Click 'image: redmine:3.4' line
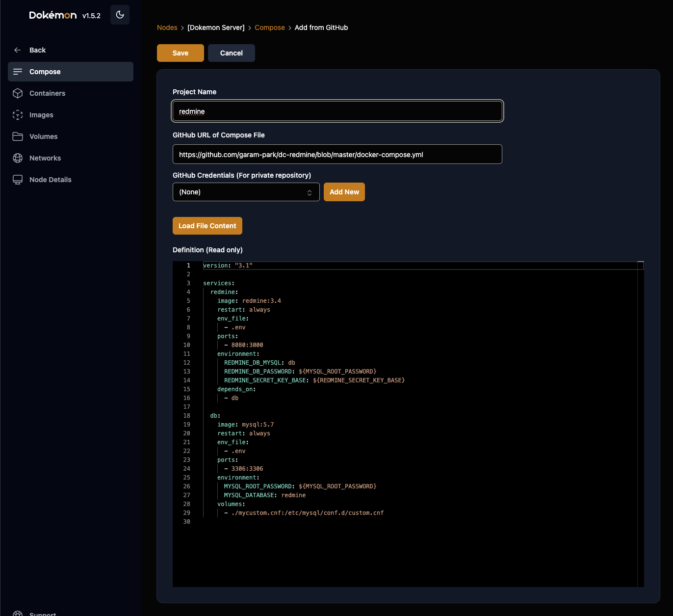This screenshot has width=673, height=616. pos(249,301)
